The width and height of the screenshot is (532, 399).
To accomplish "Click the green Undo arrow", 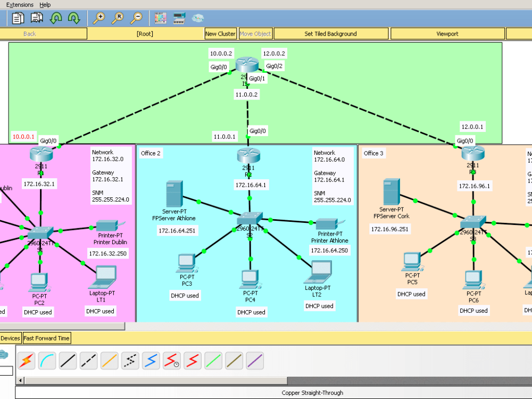I will pos(56,18).
